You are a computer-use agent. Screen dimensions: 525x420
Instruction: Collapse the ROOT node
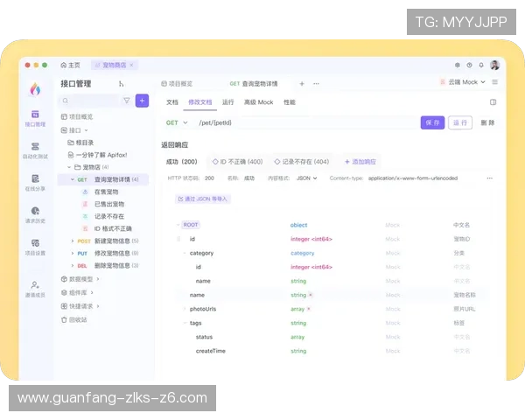coord(178,225)
